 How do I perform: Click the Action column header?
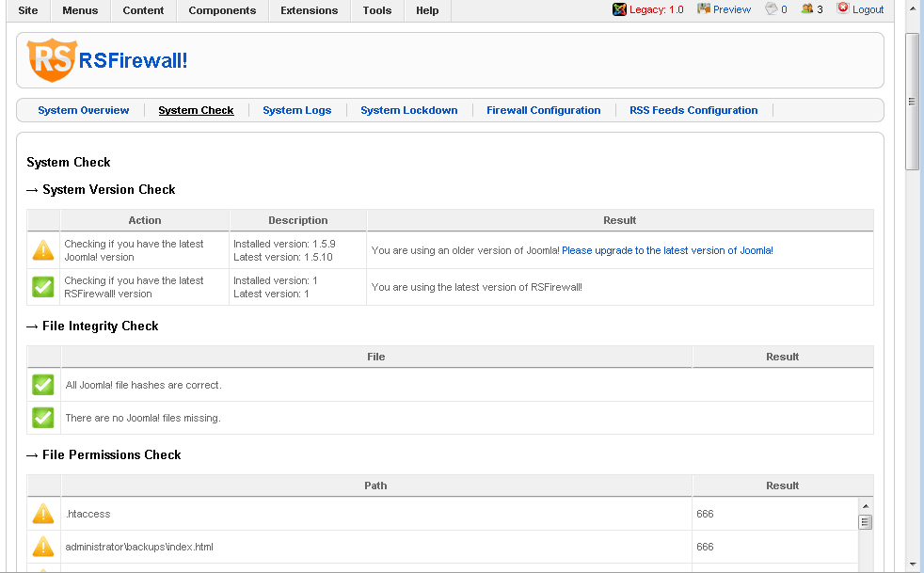click(144, 220)
